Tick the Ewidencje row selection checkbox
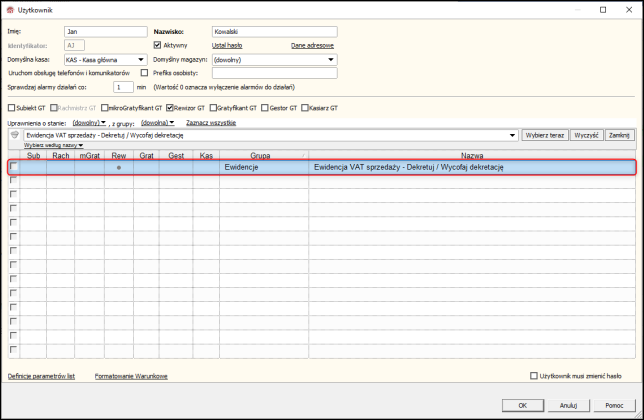644x420 pixels. tap(14, 166)
